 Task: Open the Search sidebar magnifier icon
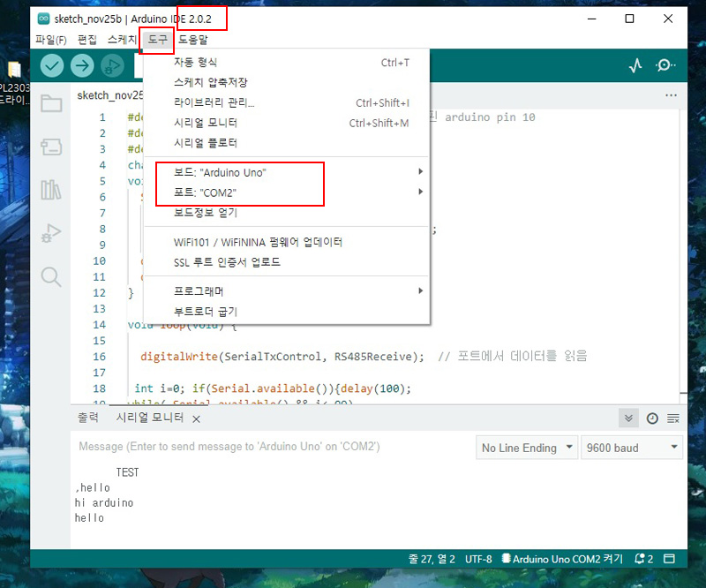tap(51, 276)
